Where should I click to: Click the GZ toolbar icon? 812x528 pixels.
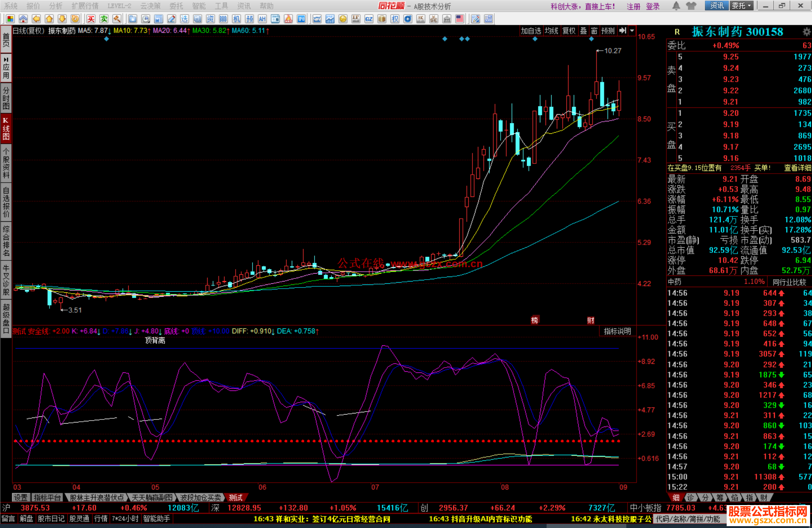click(369, 19)
